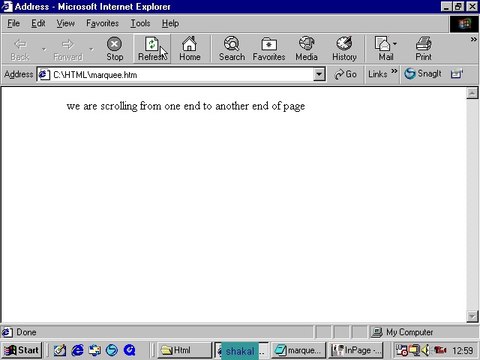Click the My Computer status bar text
Screen dimensions: 480x360
(410, 332)
